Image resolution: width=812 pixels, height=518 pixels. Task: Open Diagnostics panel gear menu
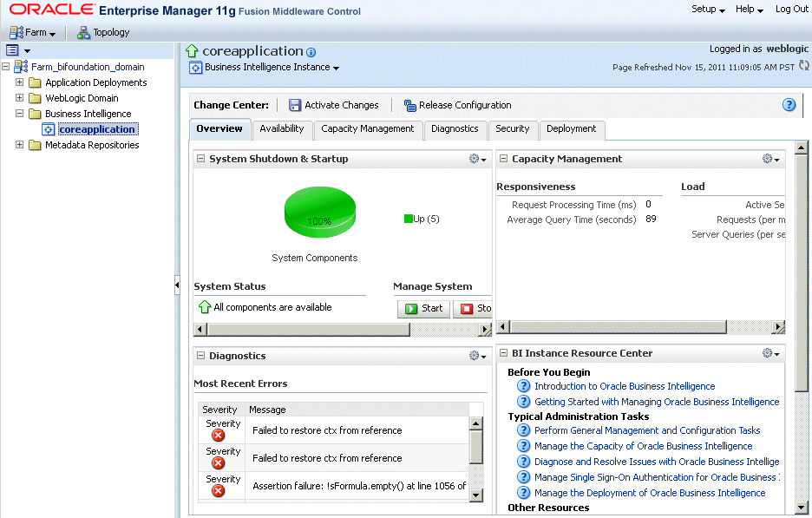tap(477, 356)
